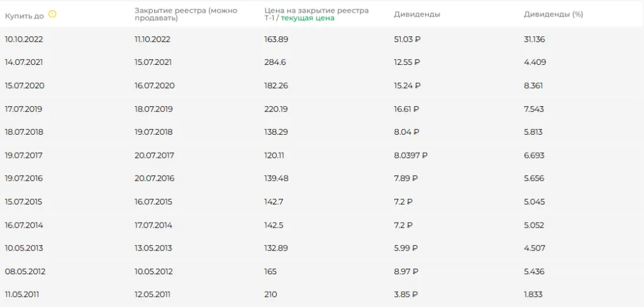
Task: Click the 8.0397 ₽ dividend value
Action: pyautogui.click(x=411, y=155)
